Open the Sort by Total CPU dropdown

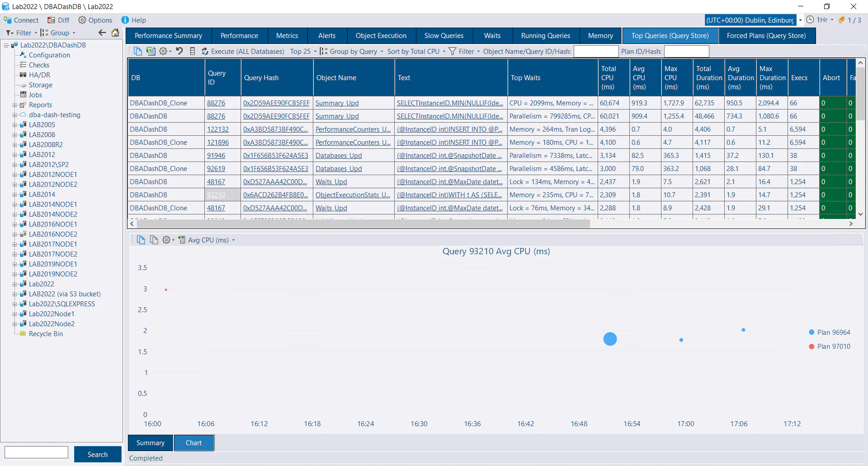pyautogui.click(x=416, y=52)
